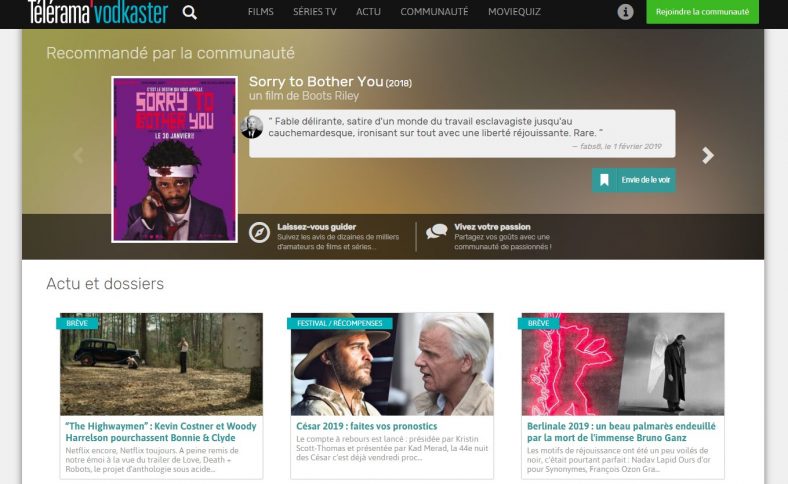Click the Recommandé par la communauté heading

click(170, 53)
